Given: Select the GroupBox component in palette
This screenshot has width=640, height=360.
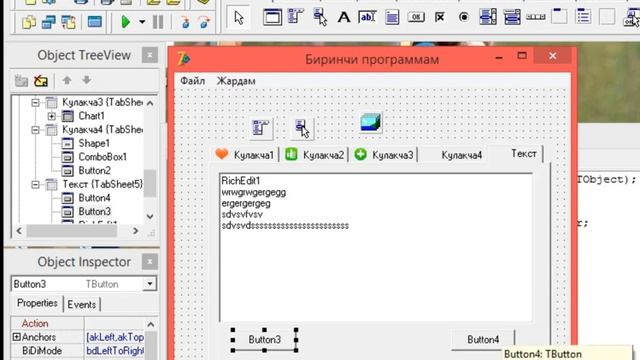Looking at the screenshot, I should (x=559, y=17).
